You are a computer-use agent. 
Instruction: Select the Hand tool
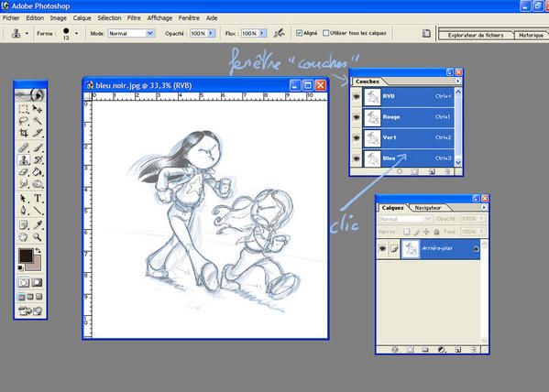pyautogui.click(x=23, y=237)
